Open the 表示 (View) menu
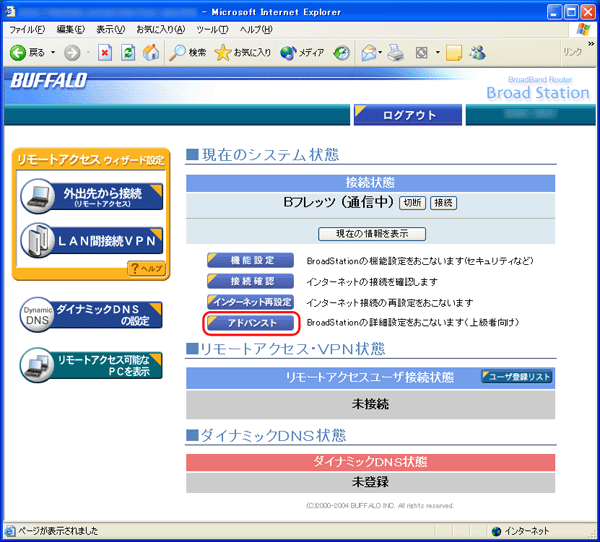 [111, 30]
